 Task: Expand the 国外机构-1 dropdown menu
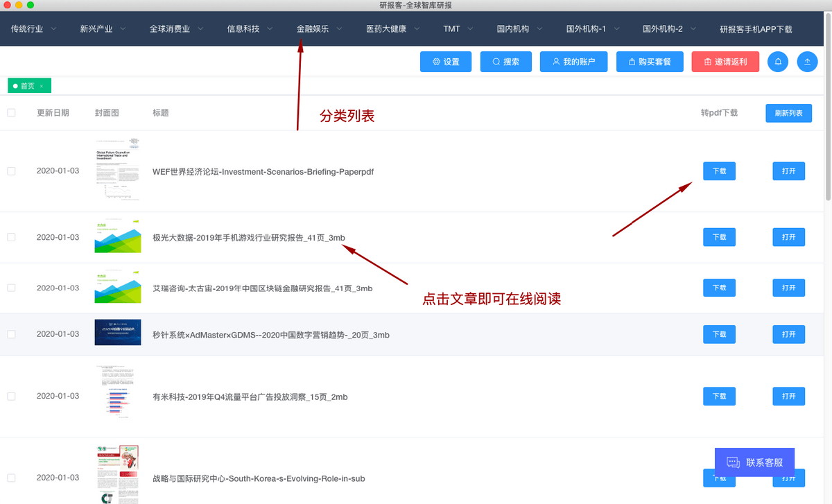593,29
